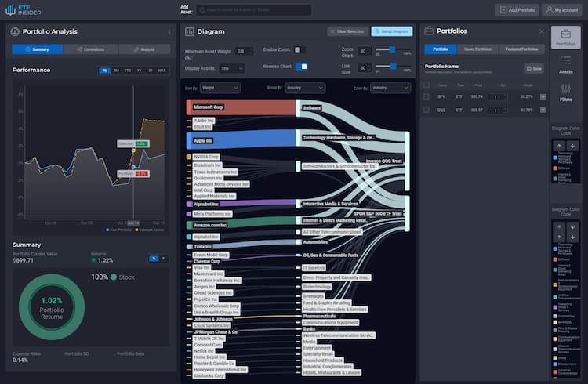Click the SPDR S&P 500 ETF Trust label
588x384 pixels.
click(378, 213)
